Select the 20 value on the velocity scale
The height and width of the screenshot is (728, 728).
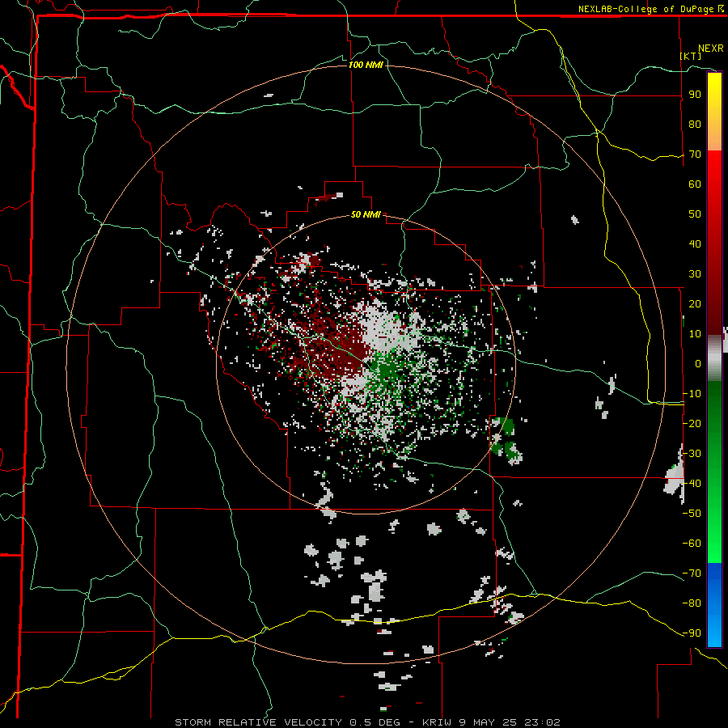pyautogui.click(x=695, y=303)
